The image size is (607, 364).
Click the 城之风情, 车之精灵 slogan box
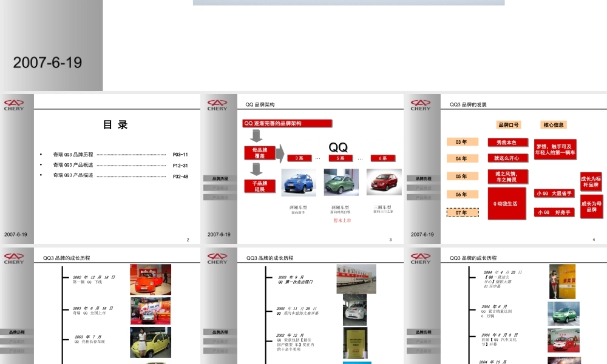tap(508, 177)
